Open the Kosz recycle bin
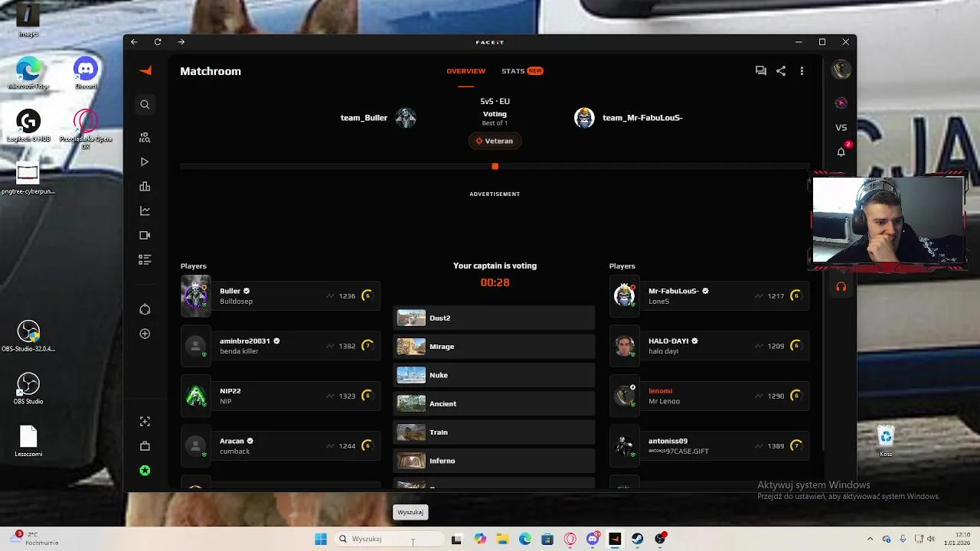980x551 pixels. point(886,441)
